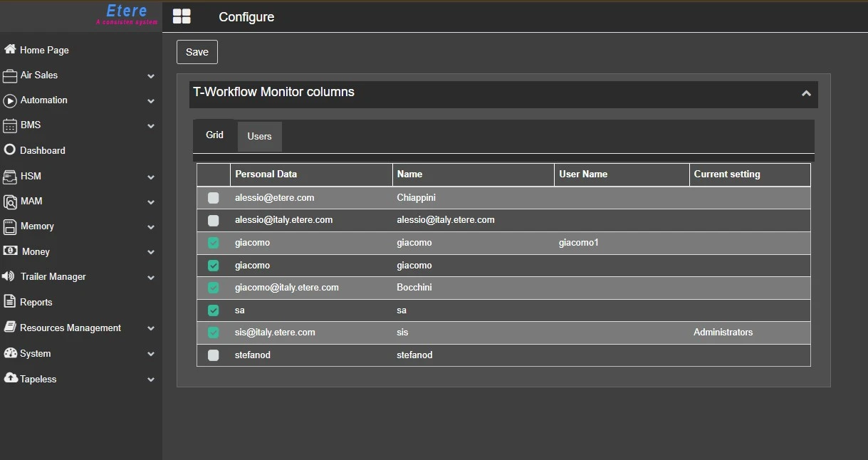Click the Tapeless cloud upload icon
Viewport: 868px width, 460px height.
click(10, 378)
